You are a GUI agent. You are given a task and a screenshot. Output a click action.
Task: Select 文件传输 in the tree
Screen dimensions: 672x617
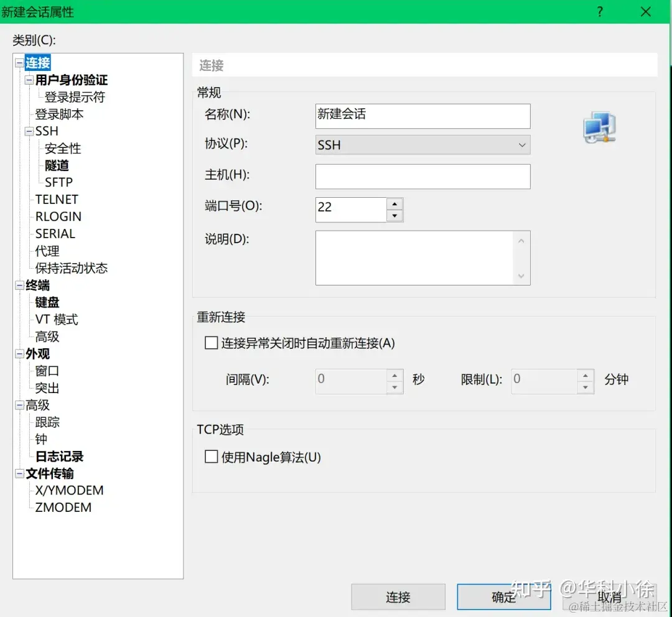[x=50, y=473]
